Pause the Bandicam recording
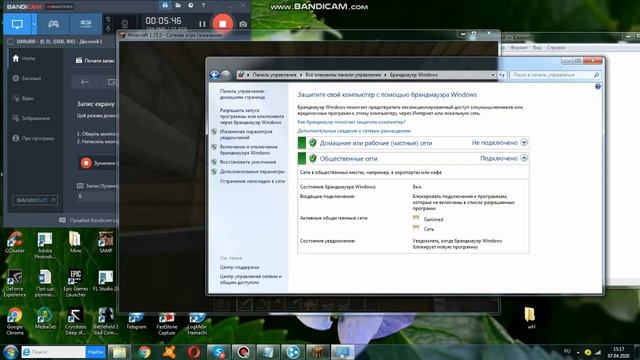This screenshot has height=360, width=640. 202,24
